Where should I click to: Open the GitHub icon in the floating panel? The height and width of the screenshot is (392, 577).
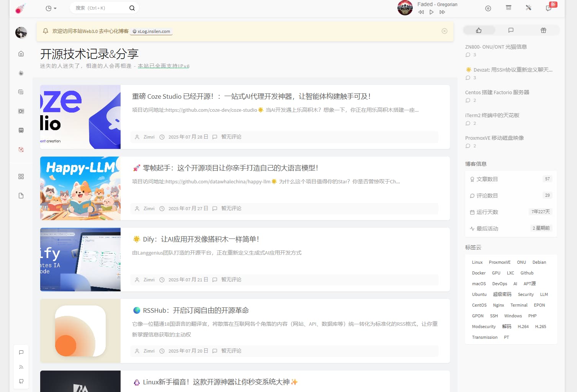click(21, 381)
